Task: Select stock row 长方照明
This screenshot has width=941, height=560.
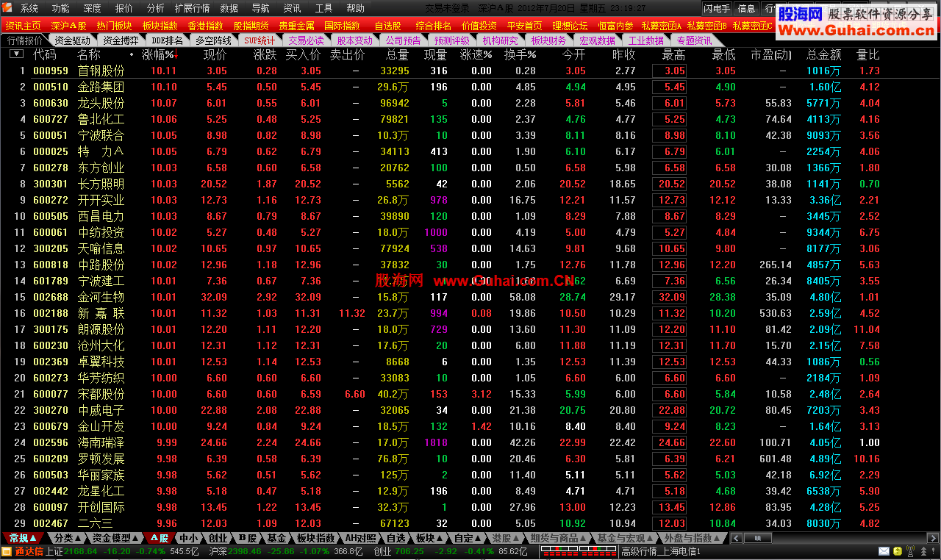Action: (x=470, y=184)
